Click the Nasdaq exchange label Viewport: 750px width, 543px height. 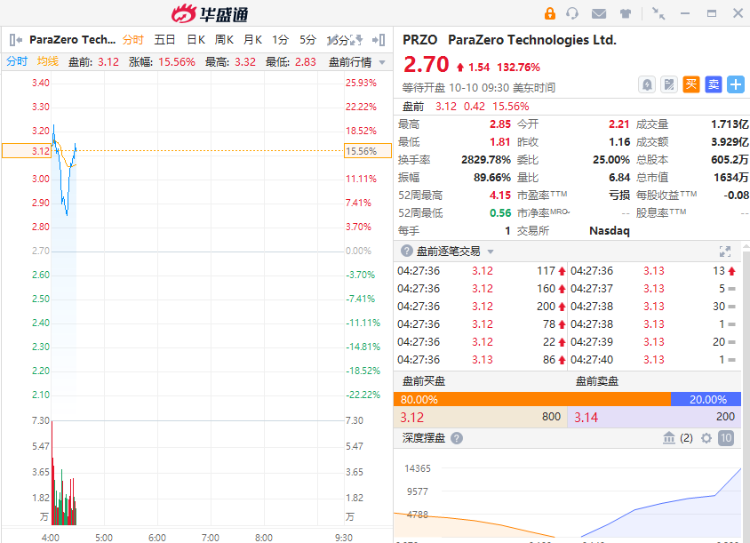tap(609, 231)
